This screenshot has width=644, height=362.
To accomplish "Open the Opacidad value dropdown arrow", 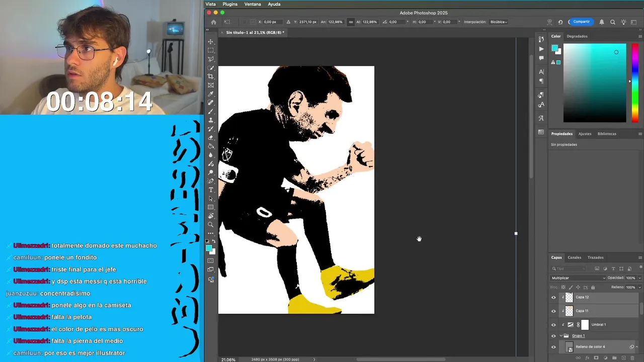I will coord(639,278).
